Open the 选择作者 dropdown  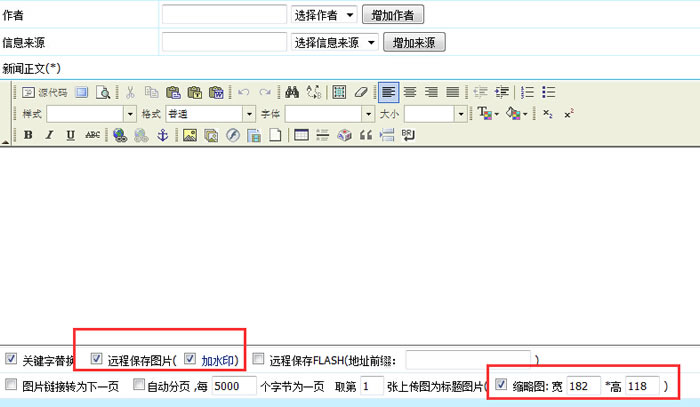pos(324,15)
